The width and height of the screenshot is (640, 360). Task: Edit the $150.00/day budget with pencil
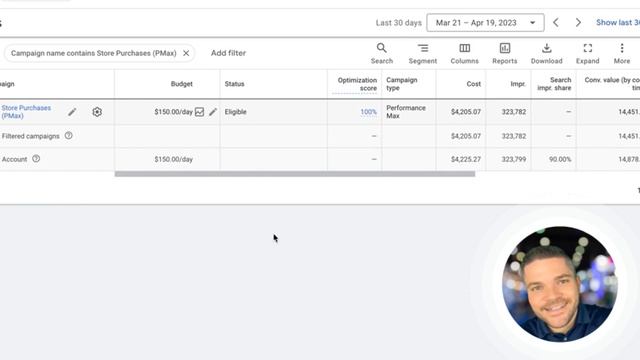213,112
